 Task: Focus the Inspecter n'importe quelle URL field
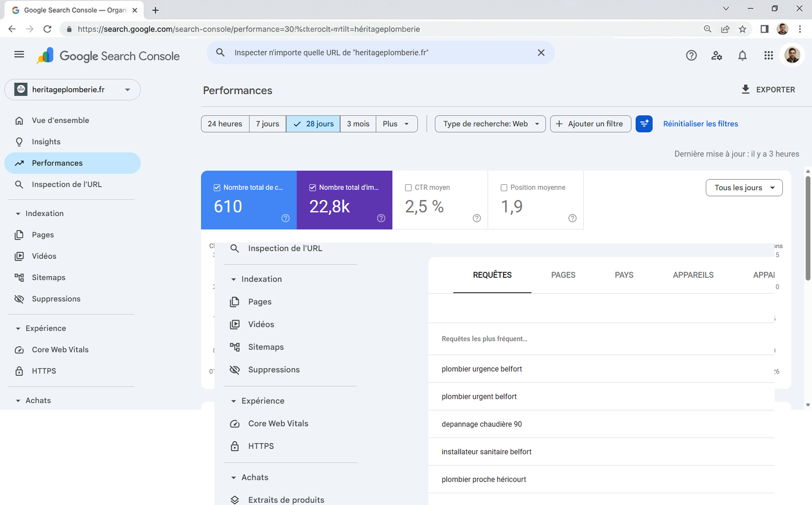tap(381, 53)
